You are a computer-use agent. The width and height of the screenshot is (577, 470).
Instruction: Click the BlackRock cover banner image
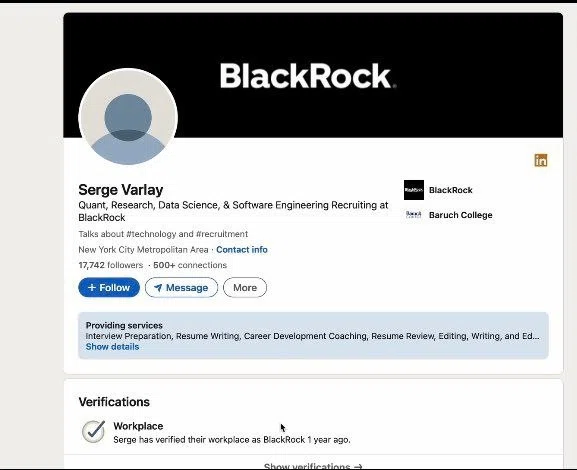tap(313, 75)
